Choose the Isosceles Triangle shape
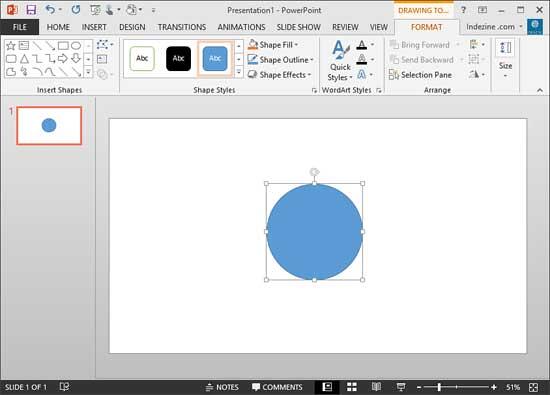Image resolution: width=550 pixels, height=395 pixels. tap(24, 59)
